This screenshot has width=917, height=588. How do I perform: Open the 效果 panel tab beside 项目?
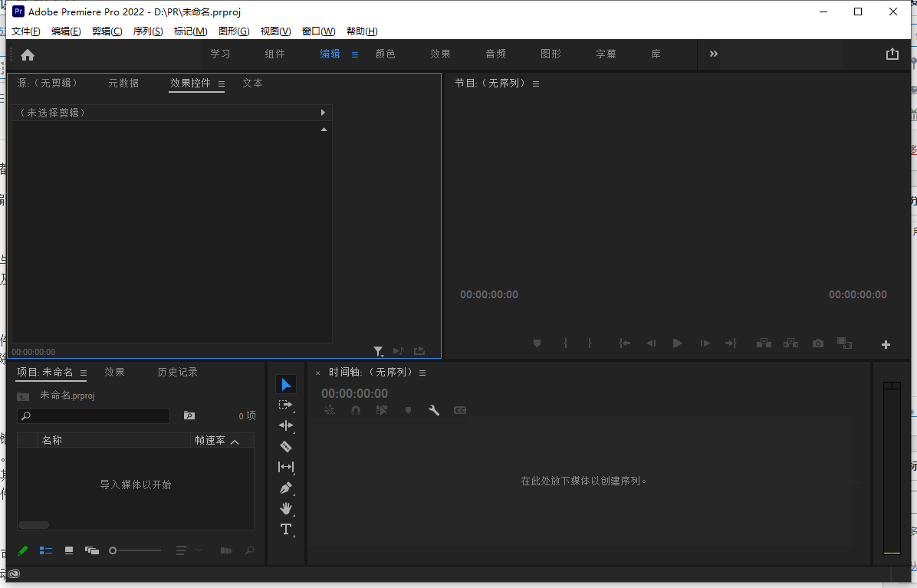115,373
